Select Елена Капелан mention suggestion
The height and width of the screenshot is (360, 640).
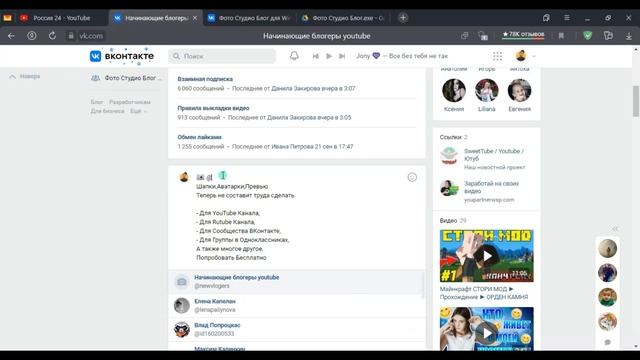tap(296, 305)
